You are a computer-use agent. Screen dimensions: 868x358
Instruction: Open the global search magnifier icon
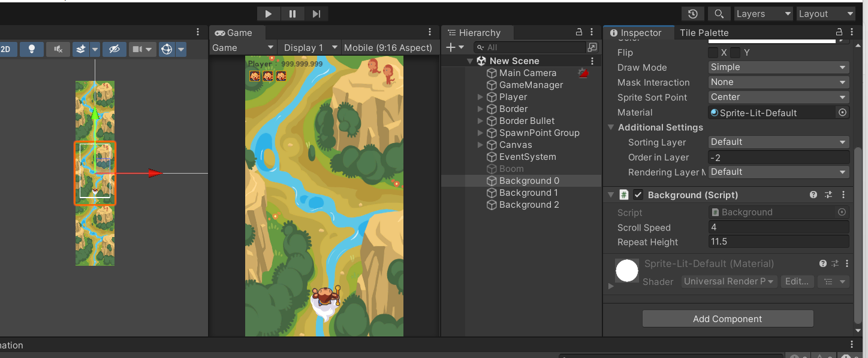(x=718, y=14)
